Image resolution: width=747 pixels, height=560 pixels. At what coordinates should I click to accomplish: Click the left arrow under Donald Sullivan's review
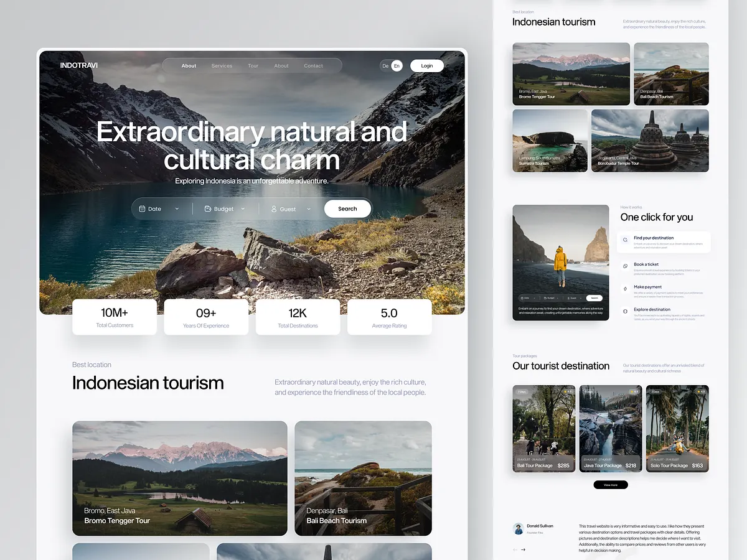(515, 549)
